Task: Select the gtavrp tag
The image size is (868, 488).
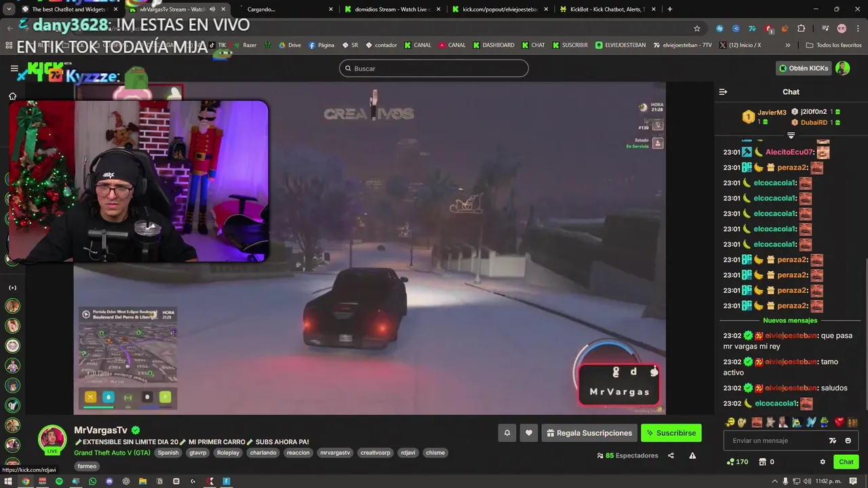Action: [x=197, y=453]
